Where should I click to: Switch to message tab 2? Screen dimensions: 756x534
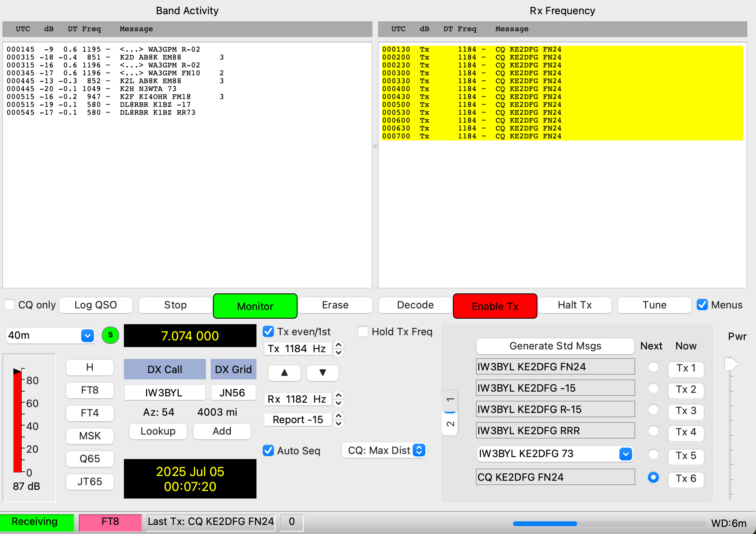pyautogui.click(x=450, y=424)
